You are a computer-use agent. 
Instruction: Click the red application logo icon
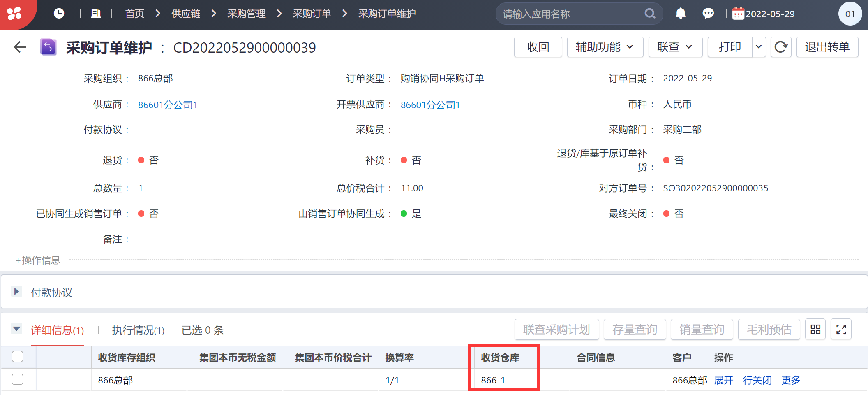coord(15,14)
